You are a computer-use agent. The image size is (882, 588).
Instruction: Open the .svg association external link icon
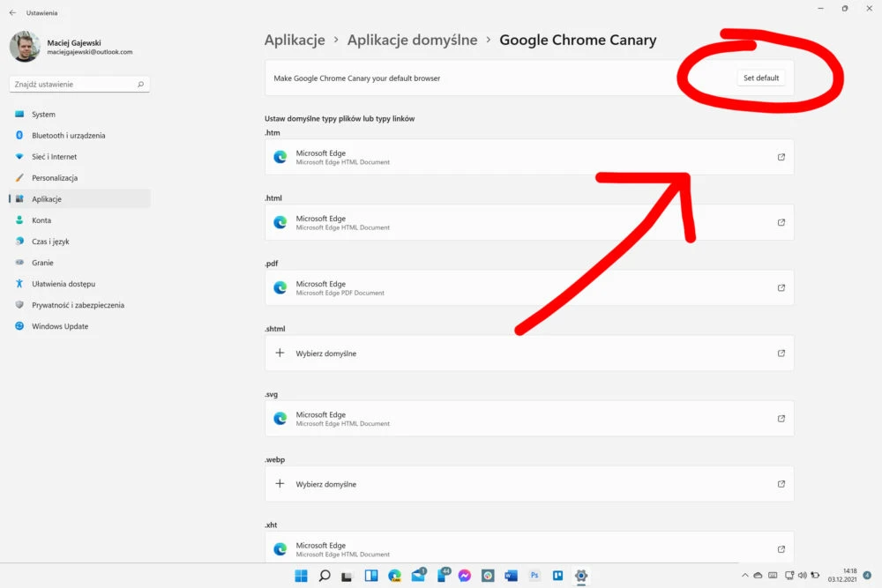tap(781, 418)
